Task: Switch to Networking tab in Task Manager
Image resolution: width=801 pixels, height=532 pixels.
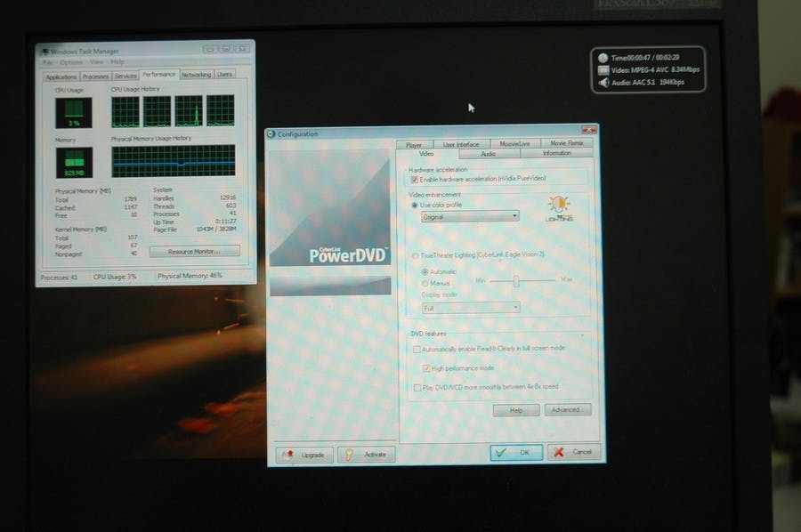Action: tap(196, 75)
